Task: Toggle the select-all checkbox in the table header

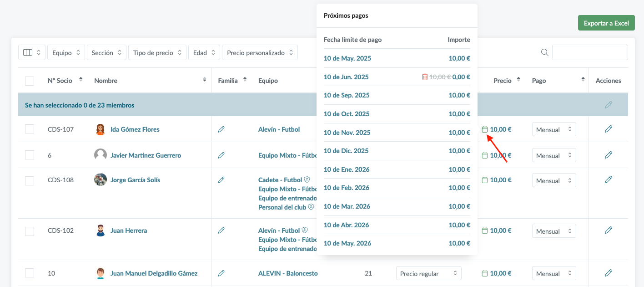Action: pyautogui.click(x=30, y=81)
